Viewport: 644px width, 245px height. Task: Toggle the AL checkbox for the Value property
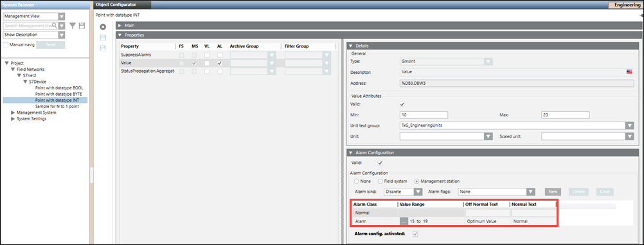click(x=220, y=63)
